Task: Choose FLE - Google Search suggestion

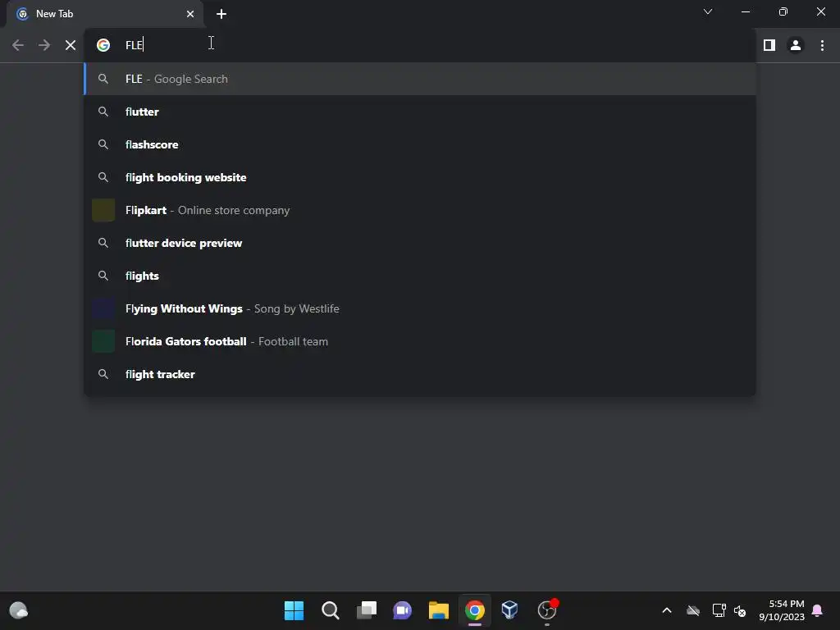Action: tap(420, 79)
